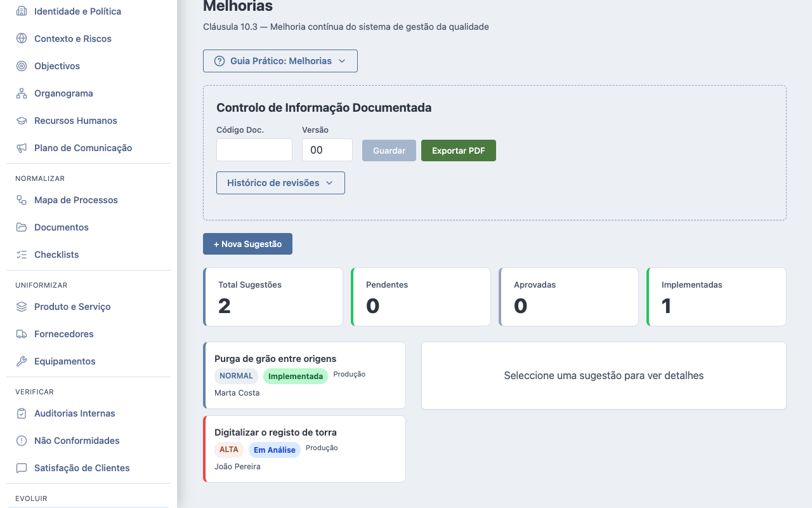This screenshot has width=812, height=508.
Task: Click Exportar PDF button
Action: click(x=459, y=150)
